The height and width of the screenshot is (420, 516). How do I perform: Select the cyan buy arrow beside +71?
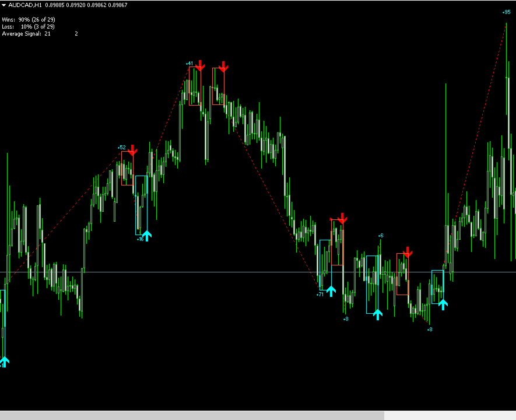click(331, 291)
